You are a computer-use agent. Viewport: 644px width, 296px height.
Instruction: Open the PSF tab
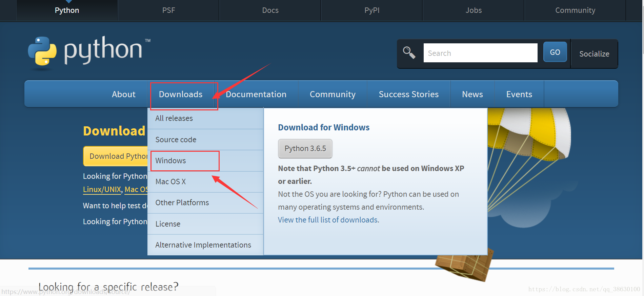pyautogui.click(x=168, y=10)
